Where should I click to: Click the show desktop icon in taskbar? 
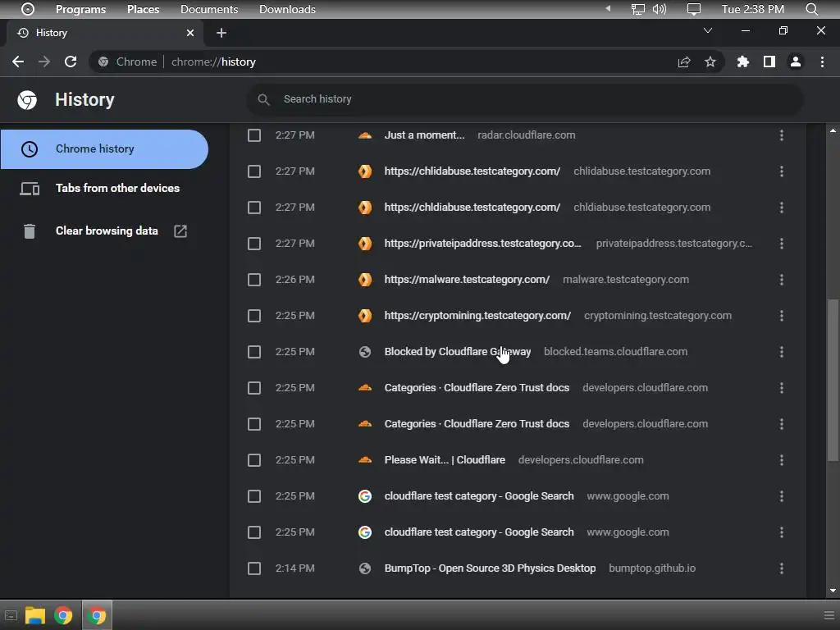pyautogui.click(x=11, y=615)
